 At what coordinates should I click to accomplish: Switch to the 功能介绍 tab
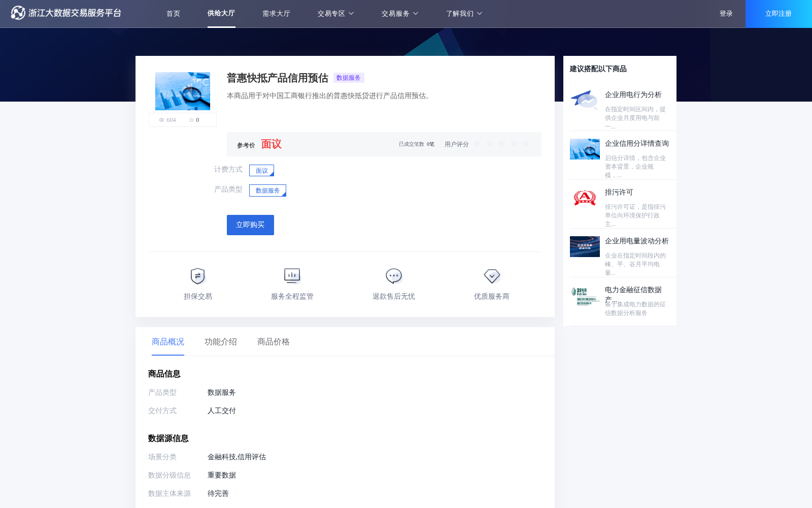[x=221, y=342]
